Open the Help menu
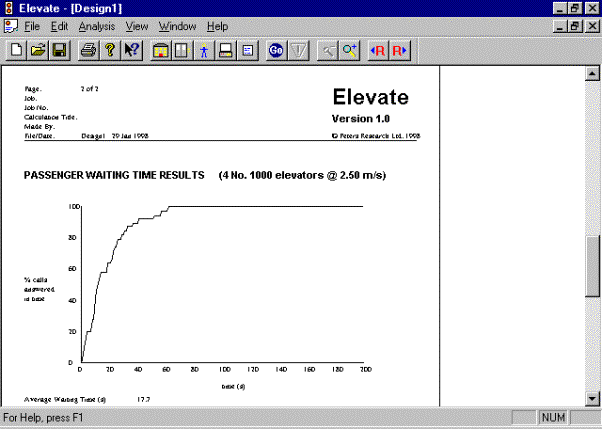This screenshot has height=429, width=602. point(217,25)
